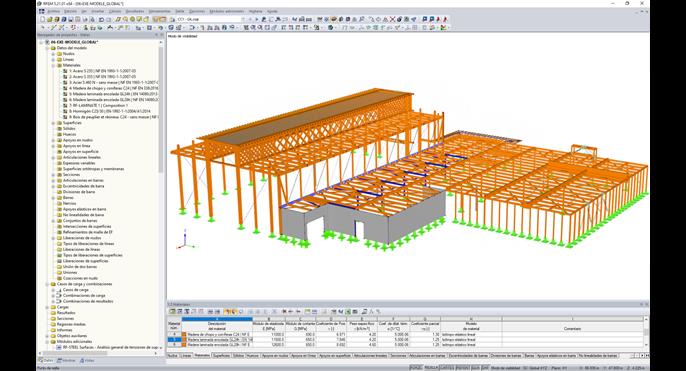Select row header number 5 in table
Screen dimensions: 686x371
coord(174,339)
